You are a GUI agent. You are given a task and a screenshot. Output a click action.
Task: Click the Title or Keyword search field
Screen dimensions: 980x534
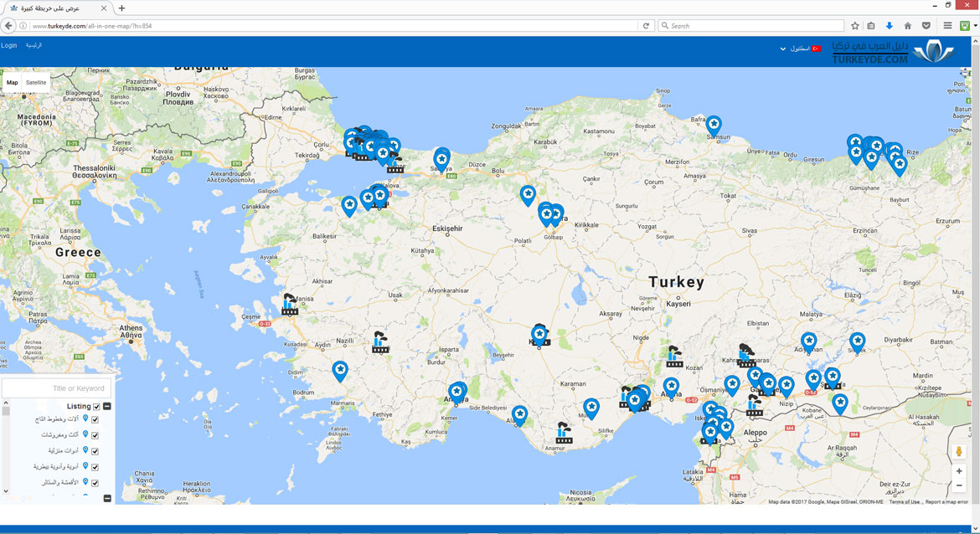[x=57, y=388]
